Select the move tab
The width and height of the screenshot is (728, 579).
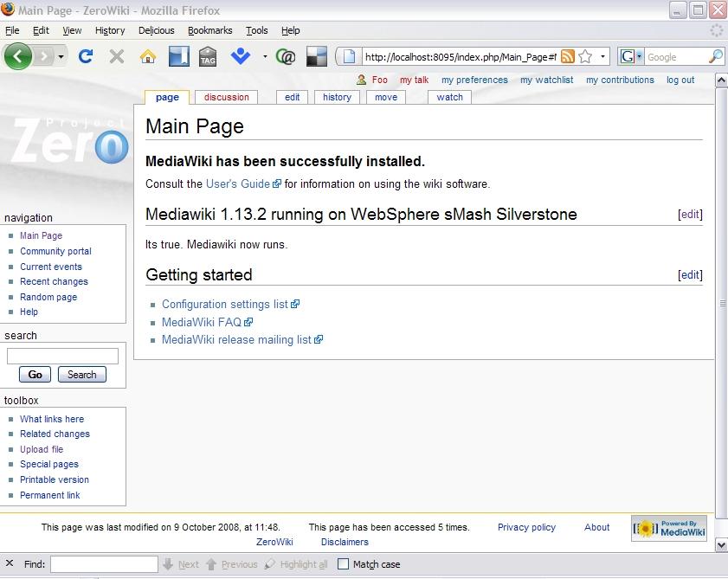[x=386, y=97]
